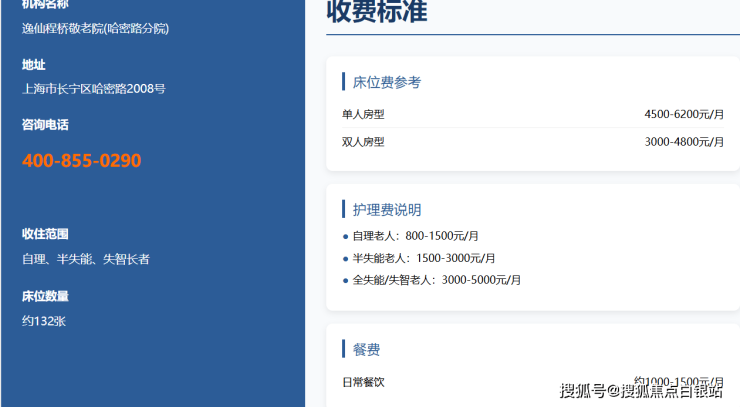Click the 收住范围 label in sidebar
The image size is (740, 407).
pyautogui.click(x=45, y=234)
